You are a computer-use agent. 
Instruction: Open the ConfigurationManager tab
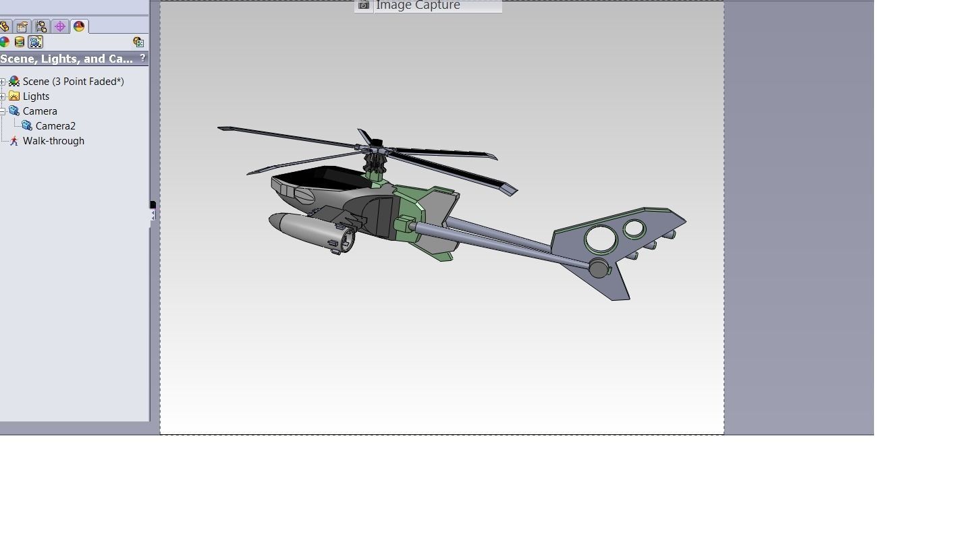(x=41, y=26)
